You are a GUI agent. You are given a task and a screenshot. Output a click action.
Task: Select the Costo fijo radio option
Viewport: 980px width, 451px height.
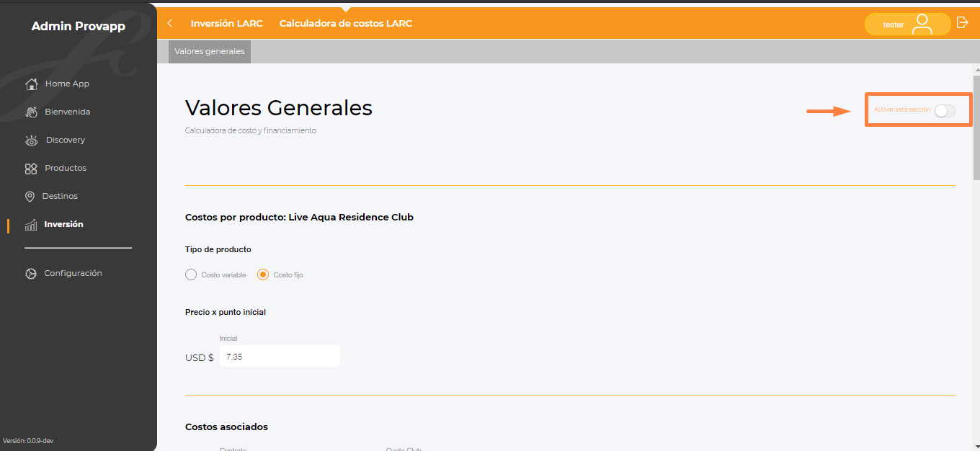pos(263,274)
